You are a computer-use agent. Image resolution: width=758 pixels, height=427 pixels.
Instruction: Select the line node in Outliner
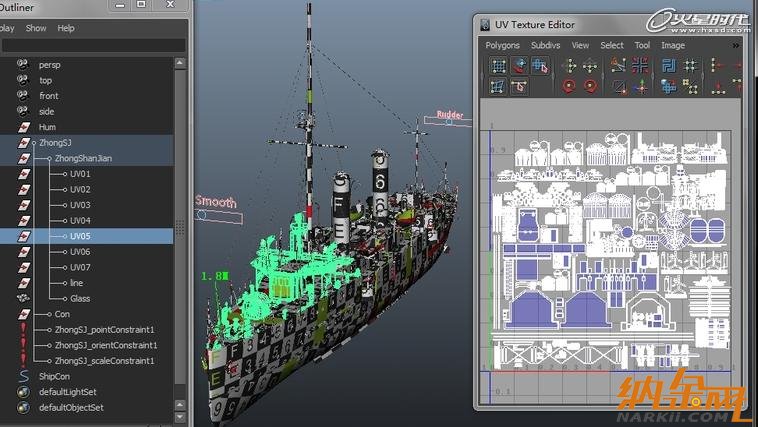click(x=78, y=283)
